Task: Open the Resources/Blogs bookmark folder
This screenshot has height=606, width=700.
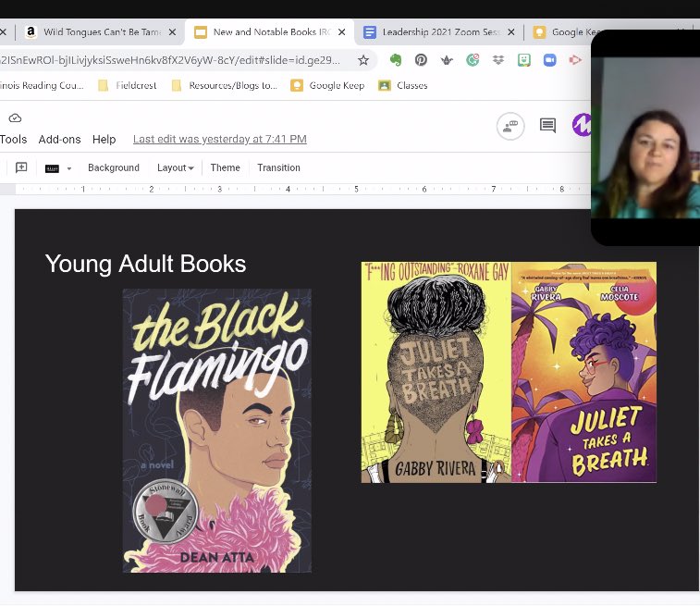Action: tap(225, 85)
